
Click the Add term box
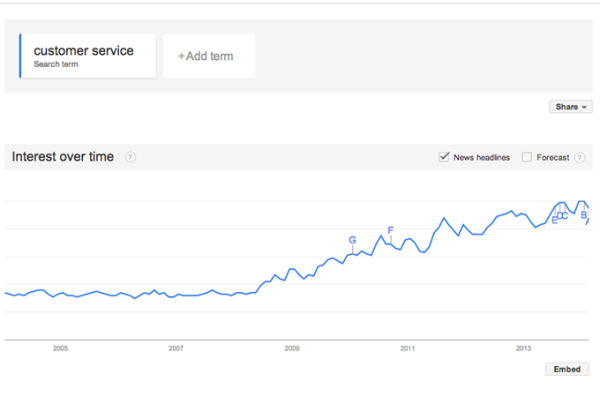[x=209, y=56]
